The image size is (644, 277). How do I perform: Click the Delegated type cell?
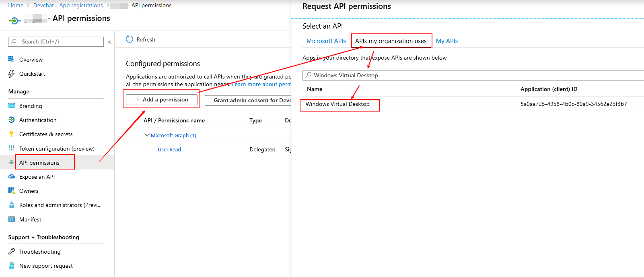(262, 149)
